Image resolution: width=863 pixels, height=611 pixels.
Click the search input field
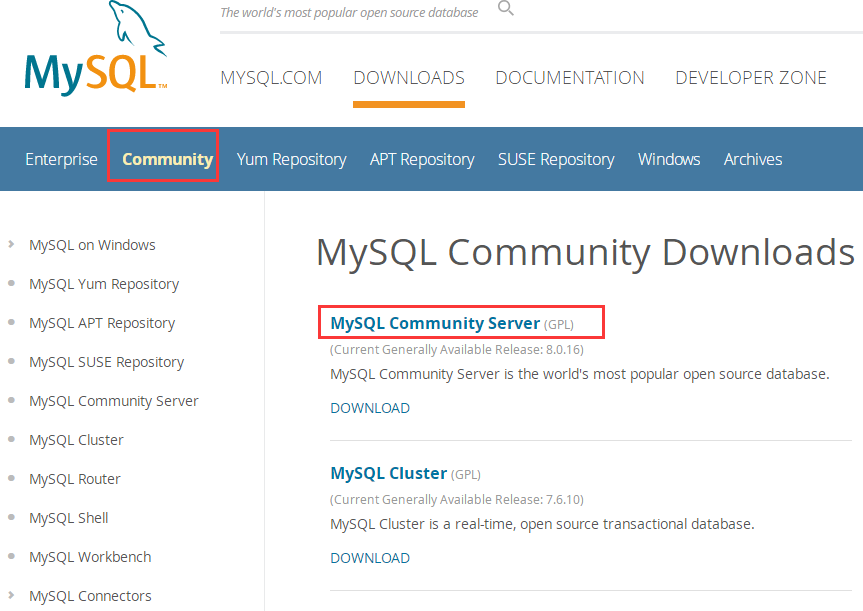[350, 12]
